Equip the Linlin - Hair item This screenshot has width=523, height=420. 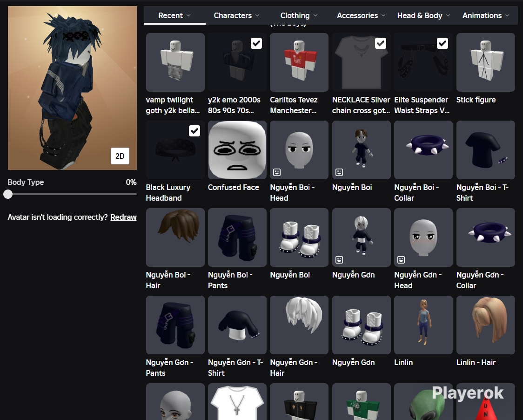point(486,325)
